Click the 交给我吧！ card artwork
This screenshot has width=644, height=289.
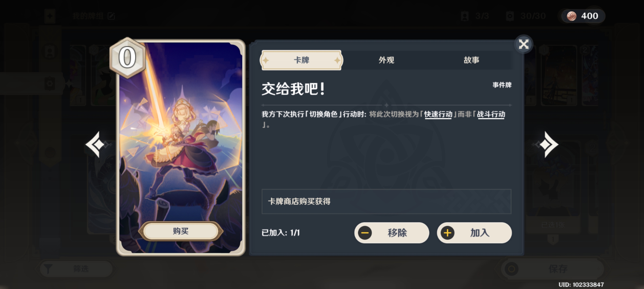181,147
